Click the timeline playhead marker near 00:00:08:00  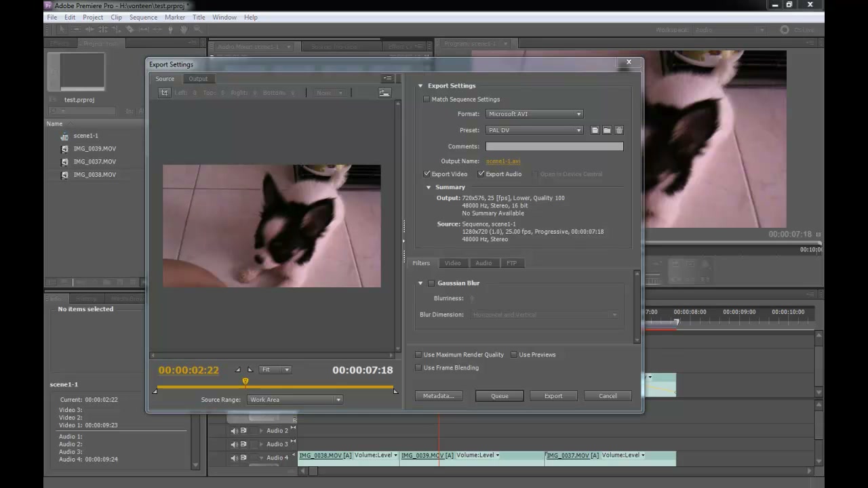click(x=676, y=323)
